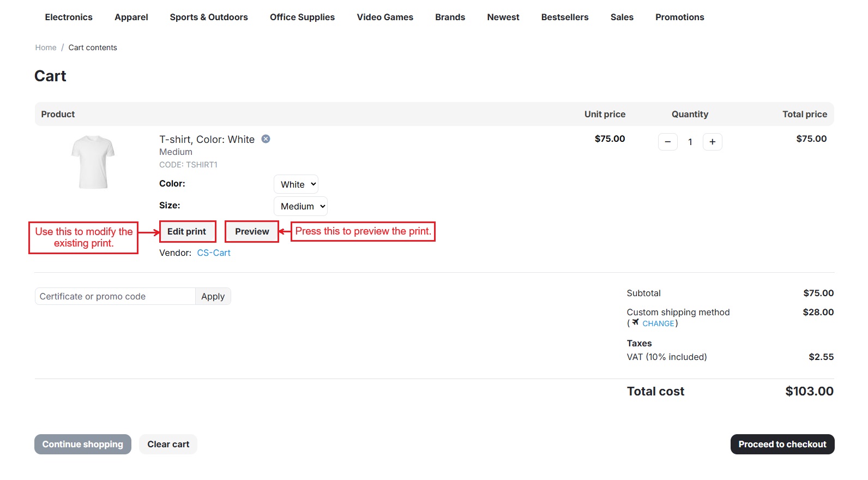Navigate to Home via breadcrumb

pyautogui.click(x=46, y=48)
